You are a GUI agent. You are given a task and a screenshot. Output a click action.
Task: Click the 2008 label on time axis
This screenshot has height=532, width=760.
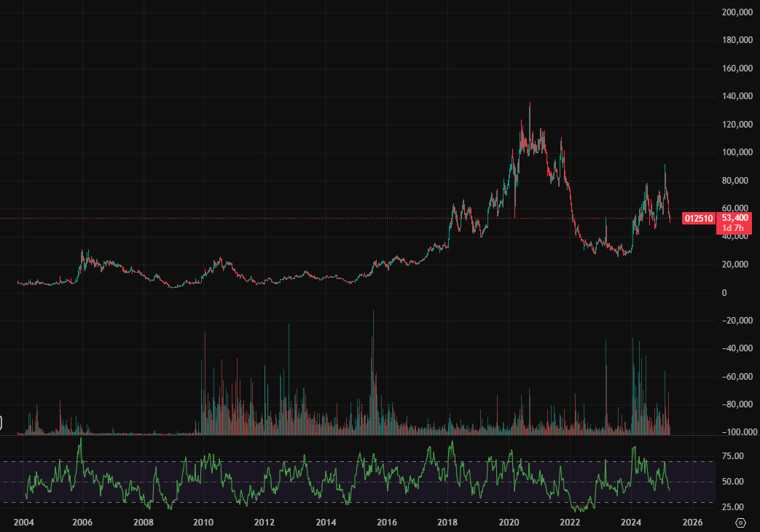(x=143, y=523)
